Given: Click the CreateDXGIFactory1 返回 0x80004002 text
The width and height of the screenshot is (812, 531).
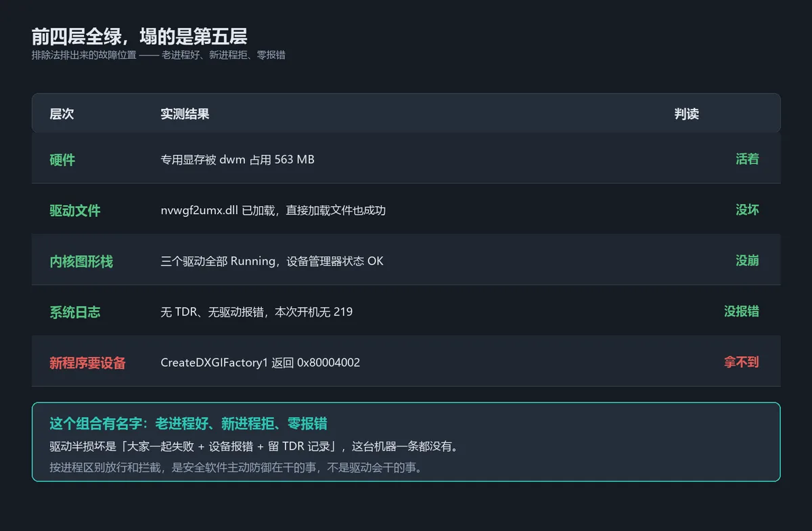Looking at the screenshot, I should 261,363.
